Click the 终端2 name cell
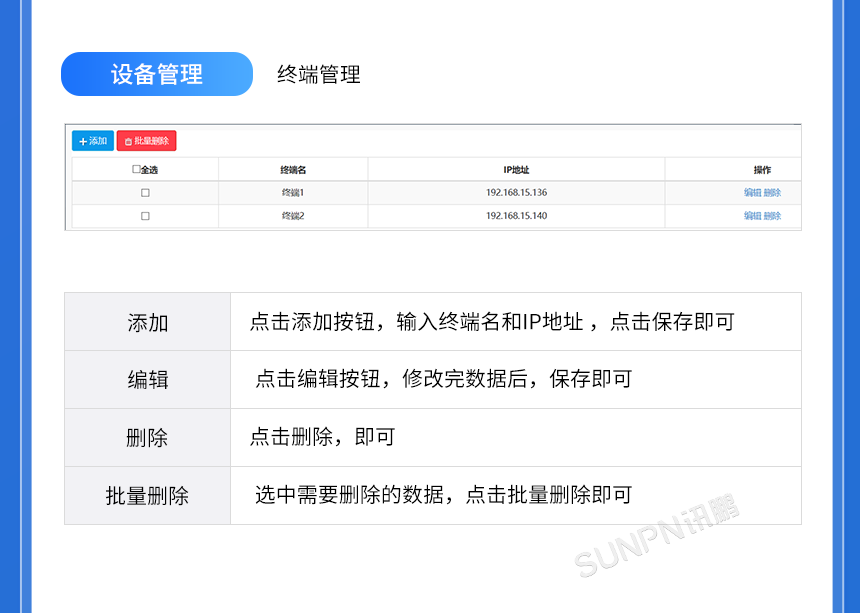 [293, 216]
